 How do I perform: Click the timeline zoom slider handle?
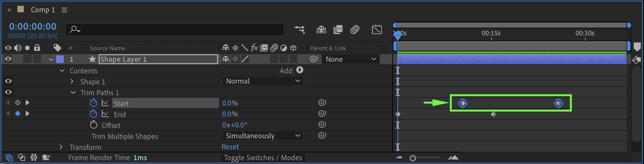coord(413,158)
